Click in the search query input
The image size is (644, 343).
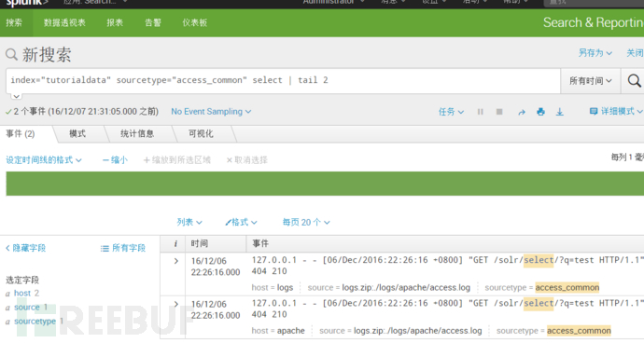tap(283, 80)
